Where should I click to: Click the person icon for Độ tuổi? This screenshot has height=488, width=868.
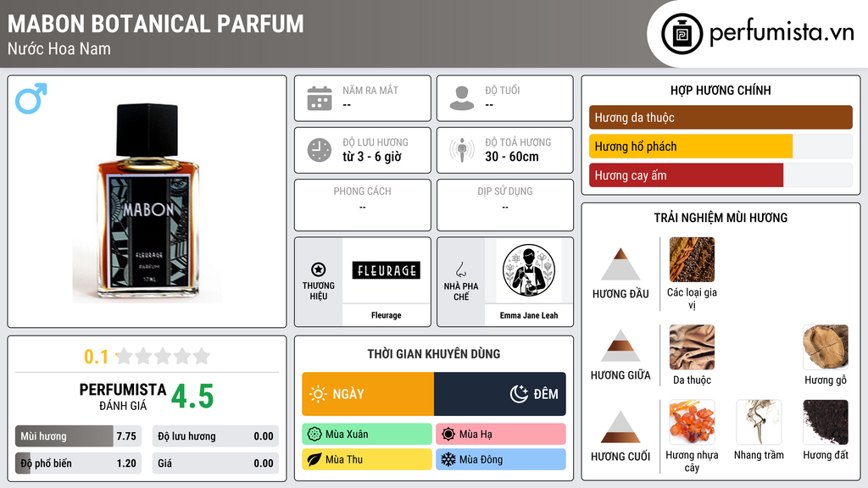462,98
